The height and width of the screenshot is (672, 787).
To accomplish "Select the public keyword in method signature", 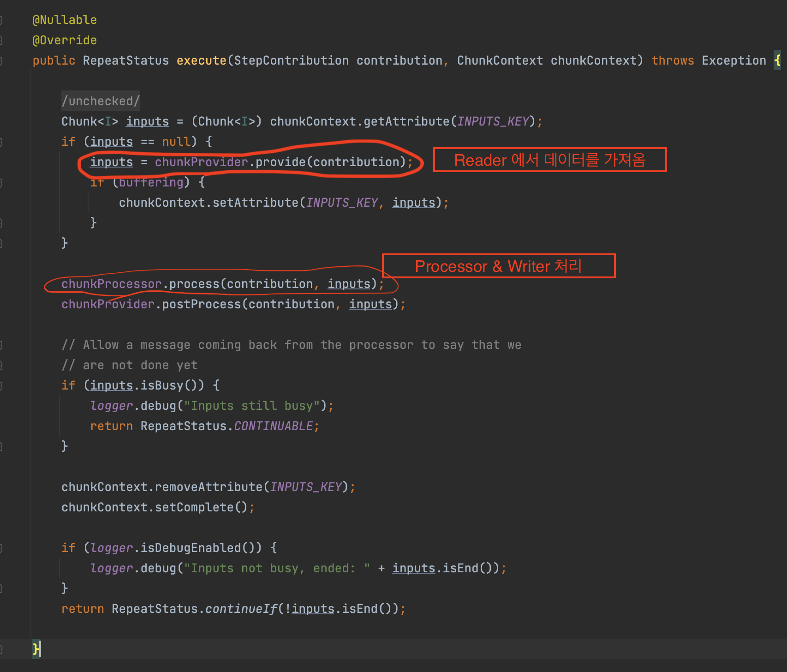I will click(x=54, y=60).
